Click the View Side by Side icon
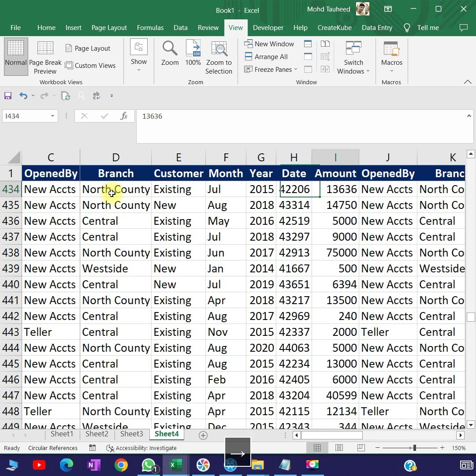The width and height of the screenshot is (476, 476). click(x=325, y=44)
